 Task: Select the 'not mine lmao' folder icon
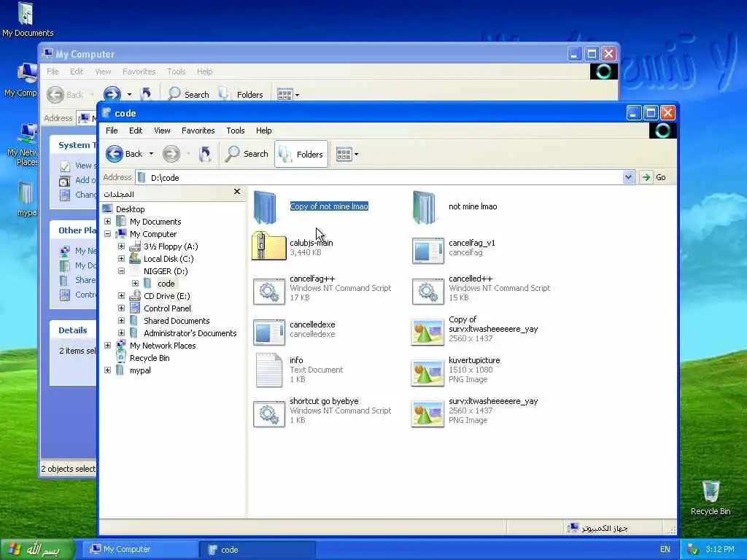pos(424,207)
